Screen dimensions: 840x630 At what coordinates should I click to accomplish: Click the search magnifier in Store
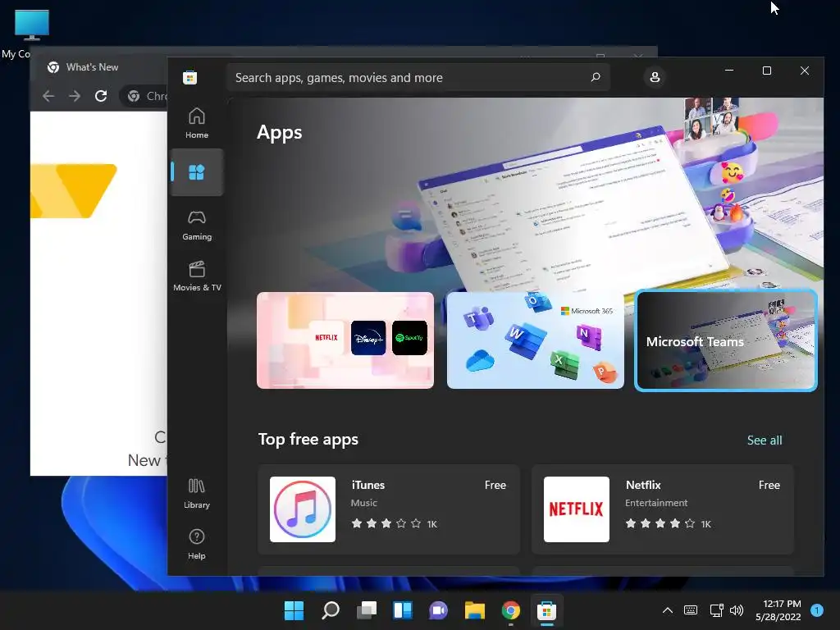[x=596, y=77]
